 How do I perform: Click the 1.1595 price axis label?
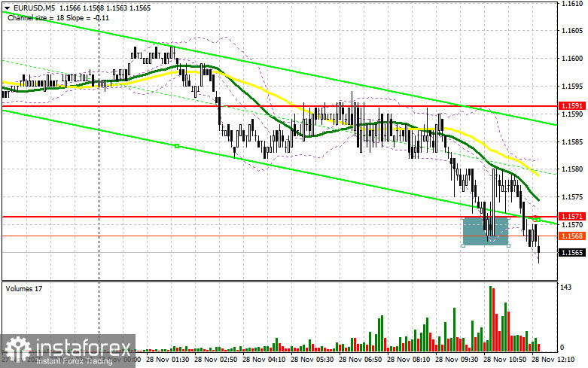coord(572,87)
